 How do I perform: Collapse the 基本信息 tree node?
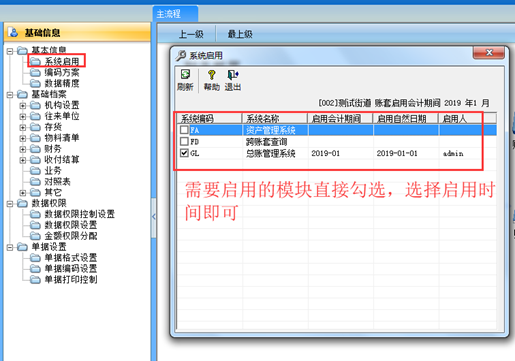[x=10, y=51]
